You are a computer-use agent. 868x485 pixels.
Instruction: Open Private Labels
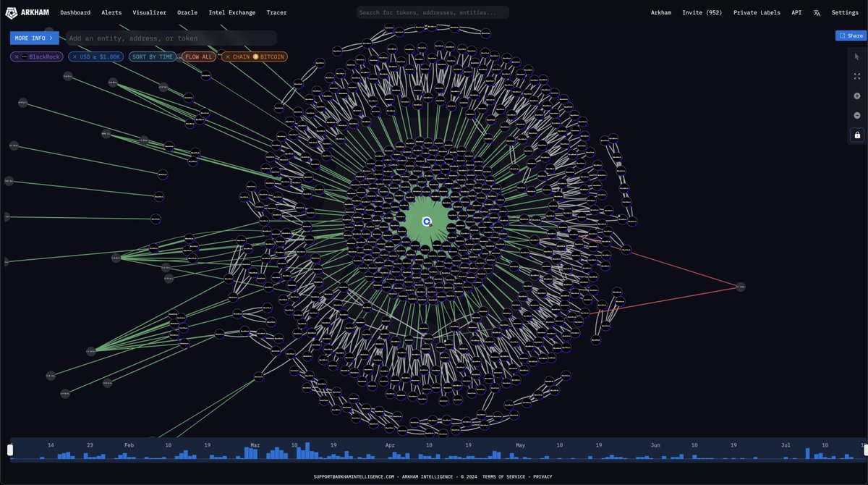[757, 12]
